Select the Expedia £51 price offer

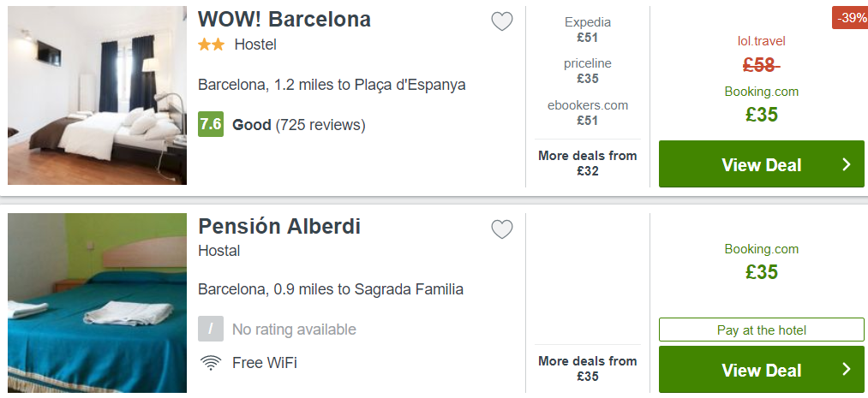point(587,30)
